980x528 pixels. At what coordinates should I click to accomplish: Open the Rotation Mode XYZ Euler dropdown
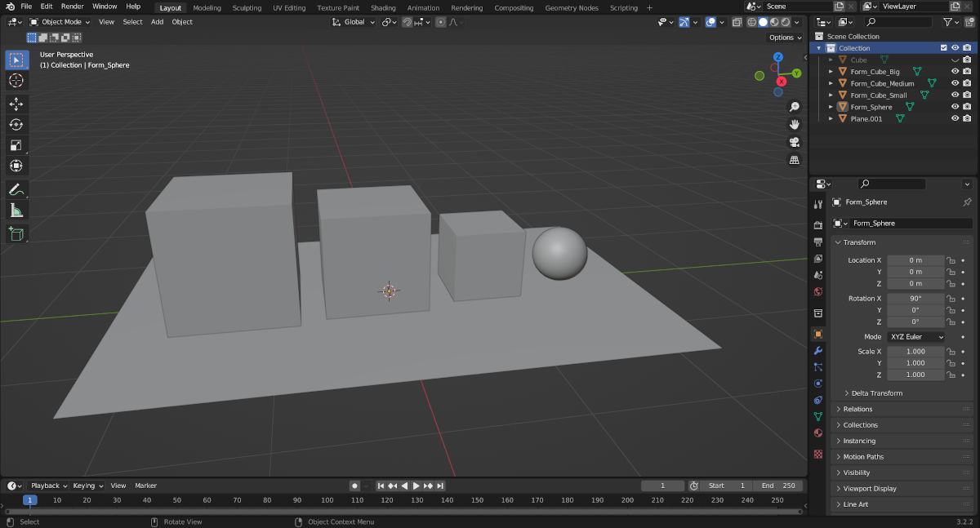[x=915, y=337]
